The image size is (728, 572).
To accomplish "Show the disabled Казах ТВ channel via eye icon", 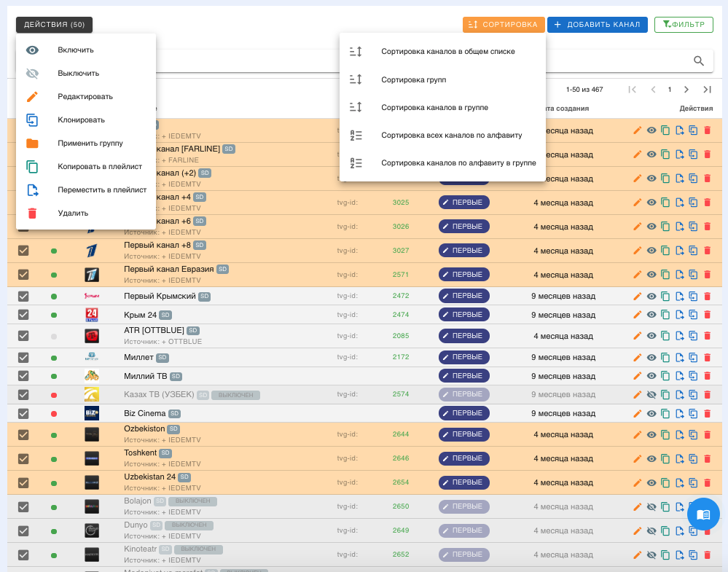I will 651,395.
